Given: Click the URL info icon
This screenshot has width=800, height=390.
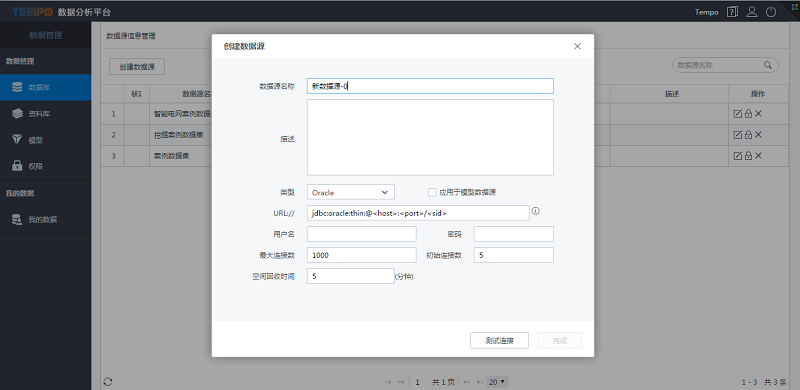Looking at the screenshot, I should click(x=536, y=211).
